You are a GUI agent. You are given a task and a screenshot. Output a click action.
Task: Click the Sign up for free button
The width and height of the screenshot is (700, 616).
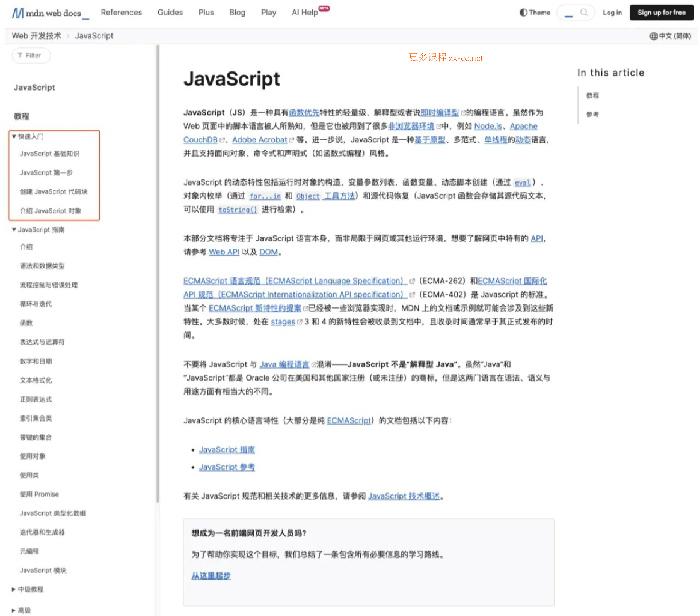coord(661,13)
